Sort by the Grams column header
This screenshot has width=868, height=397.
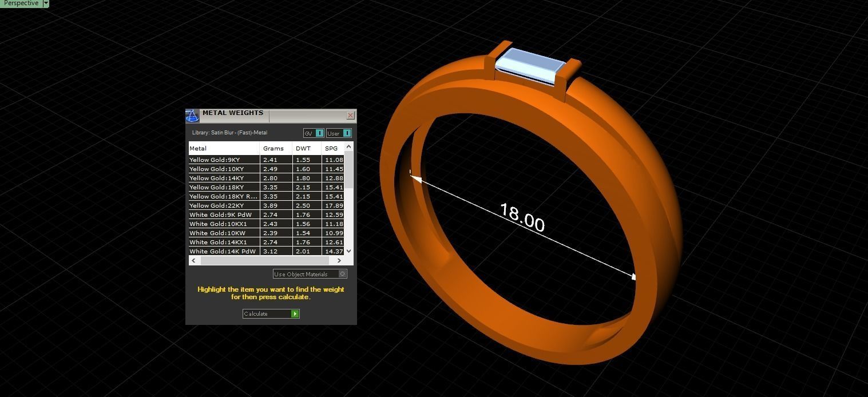point(276,148)
